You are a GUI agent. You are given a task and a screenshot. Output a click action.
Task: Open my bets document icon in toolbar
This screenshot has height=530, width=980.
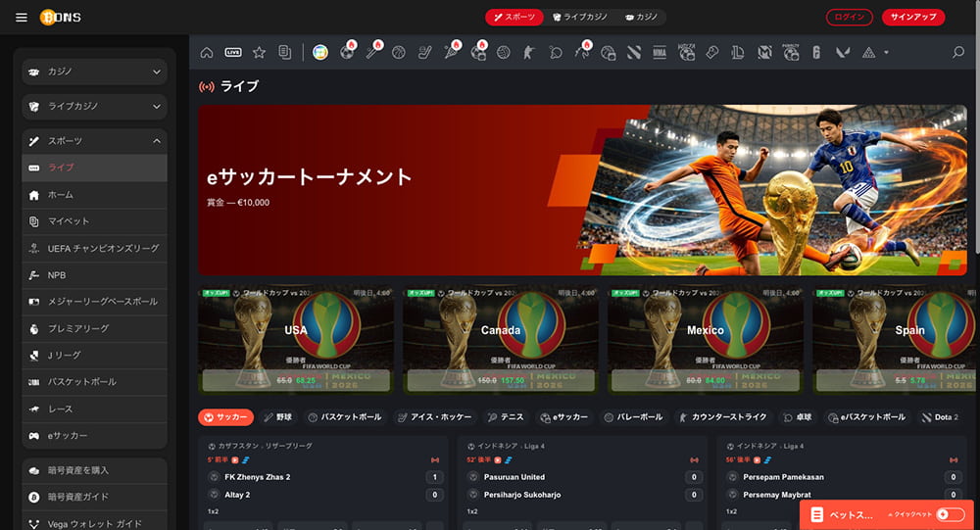pos(285,53)
